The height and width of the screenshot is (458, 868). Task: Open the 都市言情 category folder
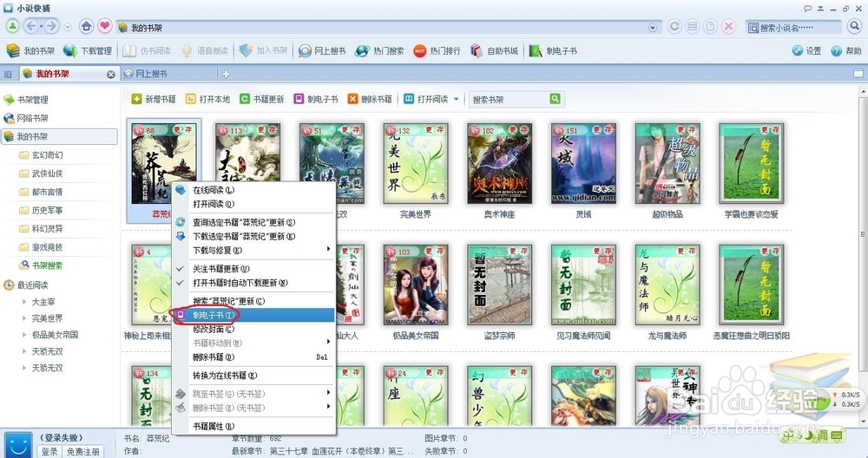click(41, 192)
